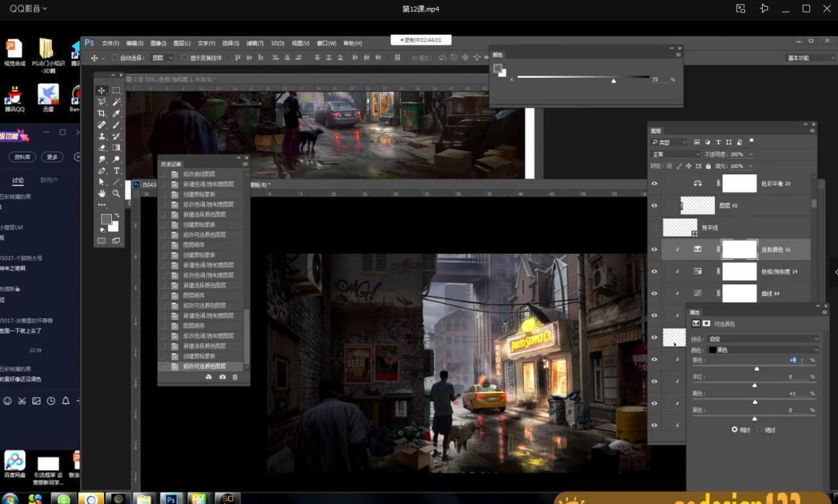
Task: Expand the 颜色 黑色 dropdown in Properties
Action: click(x=763, y=350)
